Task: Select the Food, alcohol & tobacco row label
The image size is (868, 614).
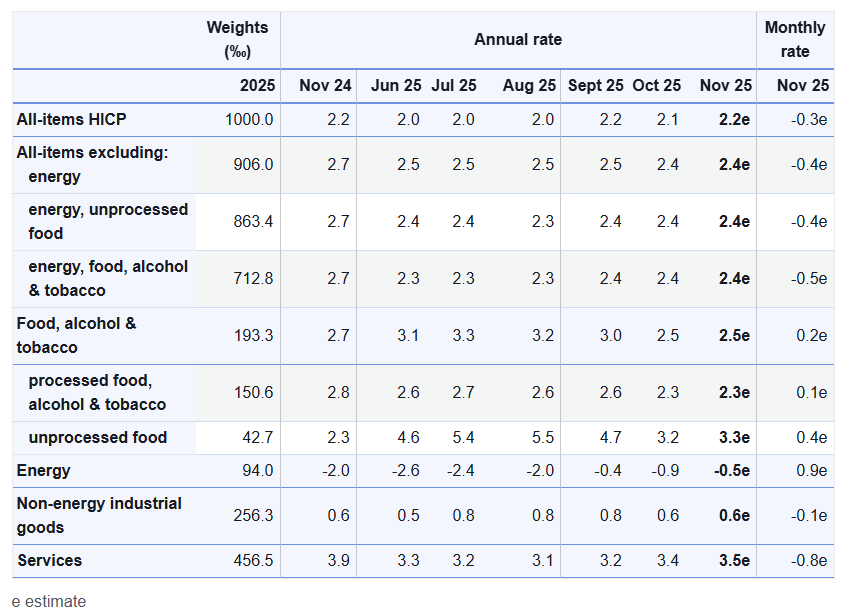Action: coord(76,336)
